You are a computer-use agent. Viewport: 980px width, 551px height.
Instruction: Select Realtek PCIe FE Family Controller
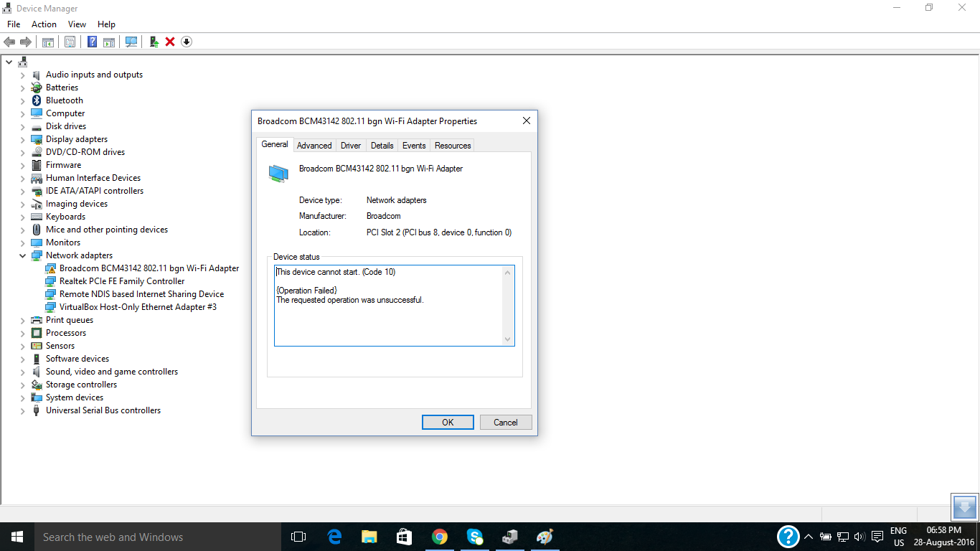click(x=122, y=281)
